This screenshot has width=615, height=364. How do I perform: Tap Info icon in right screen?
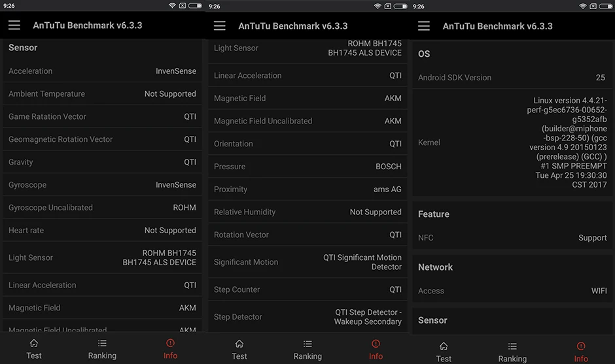[581, 346]
